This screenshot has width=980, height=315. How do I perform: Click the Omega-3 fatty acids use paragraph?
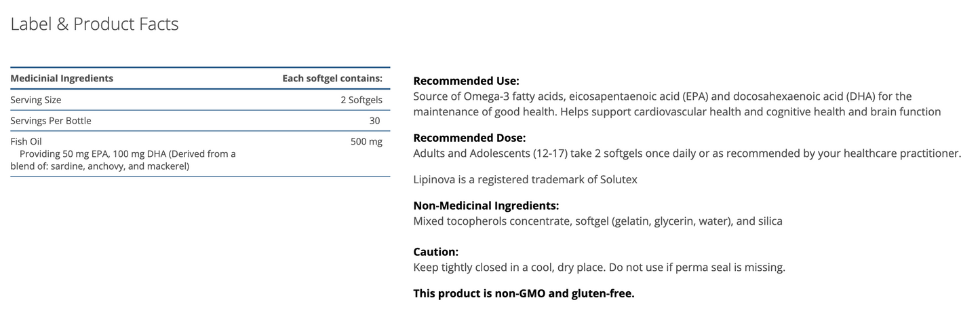[x=676, y=104]
